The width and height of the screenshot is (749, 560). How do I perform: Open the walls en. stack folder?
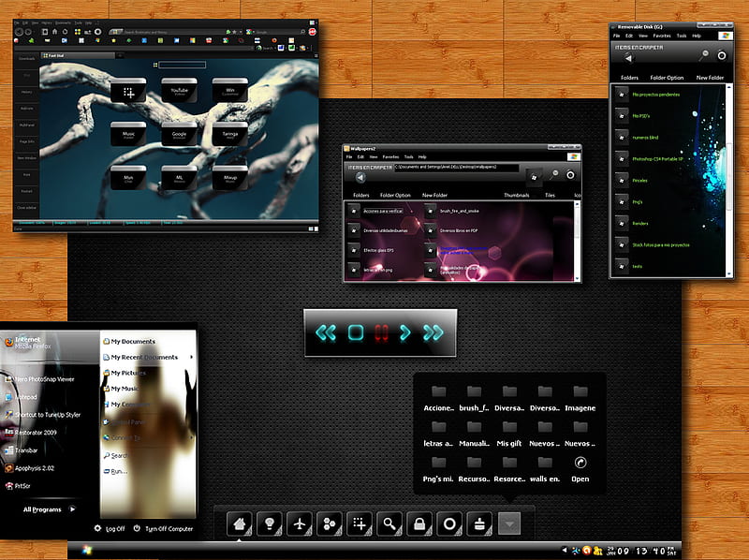[545, 469]
